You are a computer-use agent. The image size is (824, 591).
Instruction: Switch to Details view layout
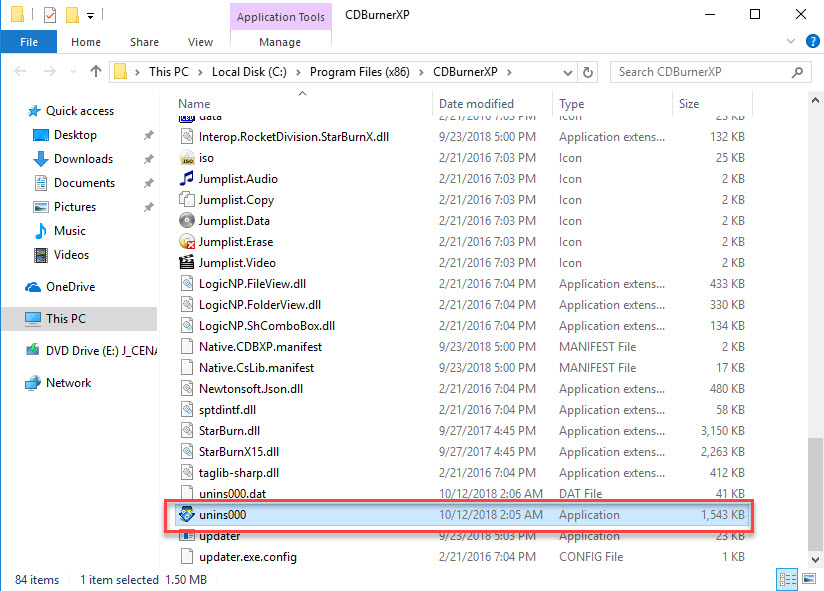787,579
